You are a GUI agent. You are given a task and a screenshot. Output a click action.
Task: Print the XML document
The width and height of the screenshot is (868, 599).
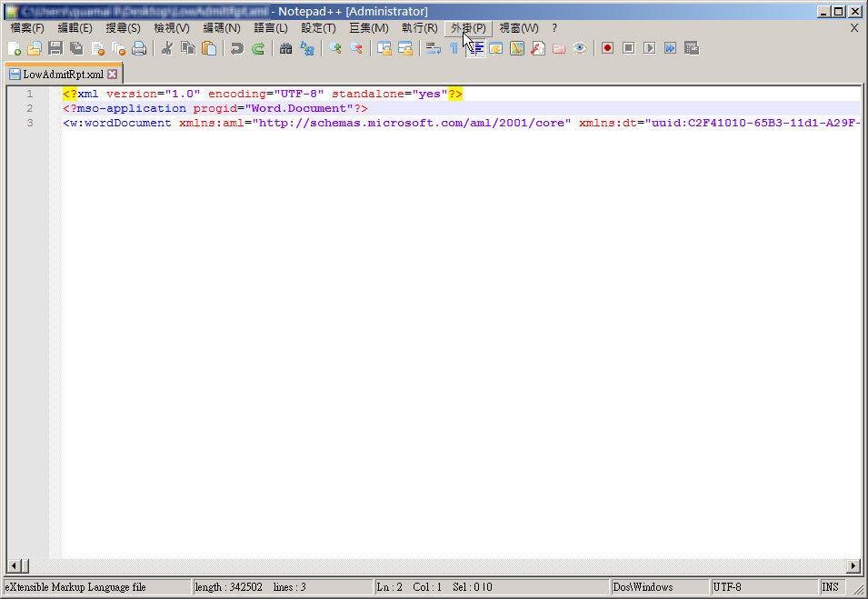click(138, 48)
